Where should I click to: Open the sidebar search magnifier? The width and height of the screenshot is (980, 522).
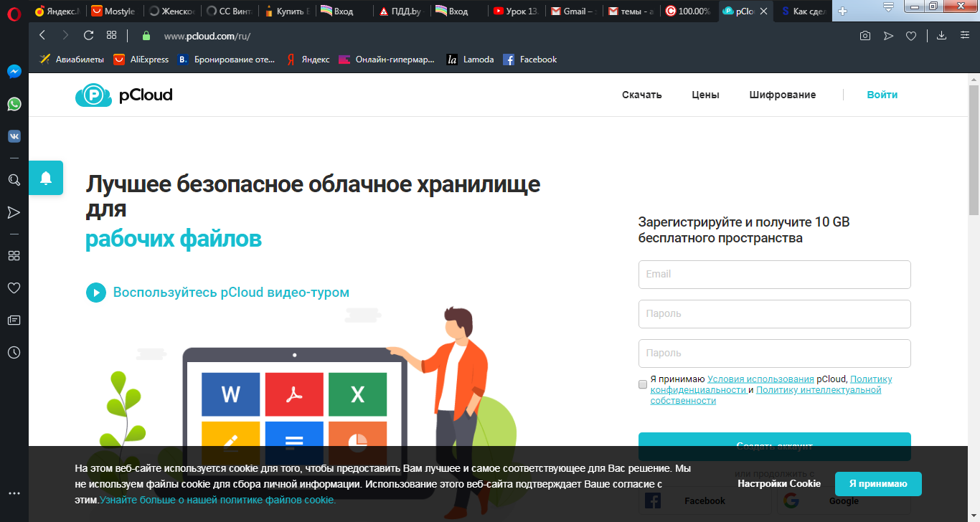[14, 179]
